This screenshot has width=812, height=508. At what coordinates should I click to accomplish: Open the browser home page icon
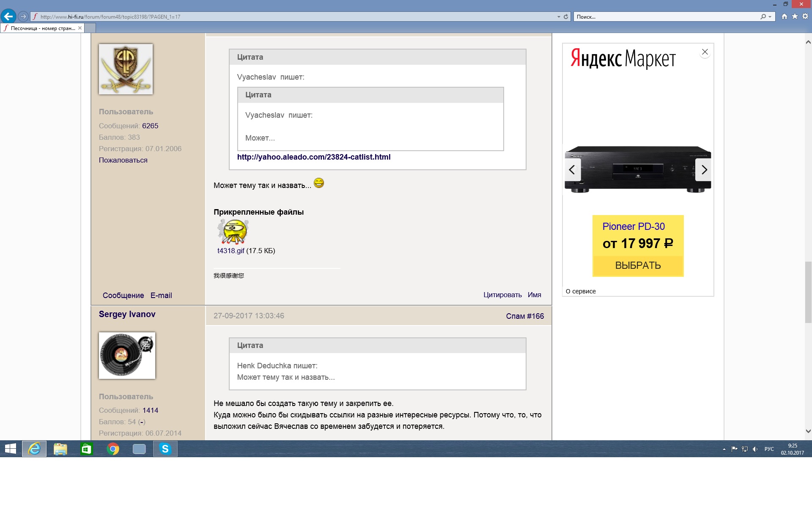click(x=785, y=17)
